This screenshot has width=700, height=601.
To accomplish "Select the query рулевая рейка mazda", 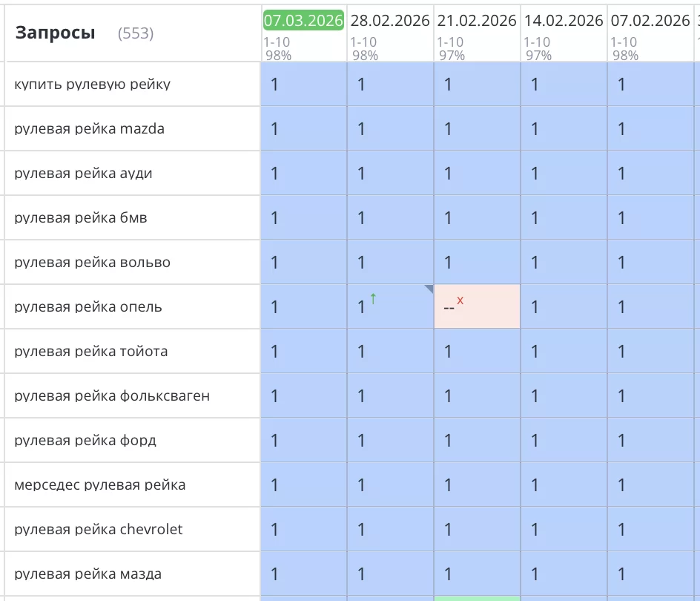I will click(x=89, y=128).
